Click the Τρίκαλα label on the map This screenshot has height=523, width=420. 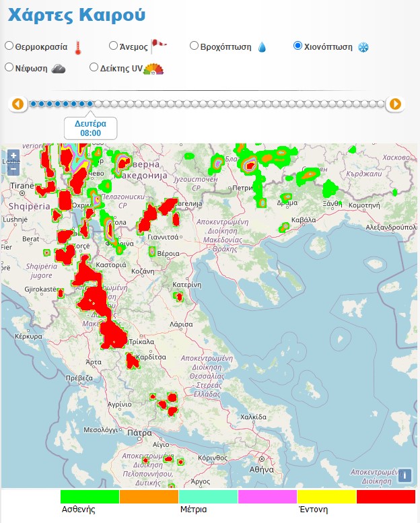pyautogui.click(x=141, y=341)
